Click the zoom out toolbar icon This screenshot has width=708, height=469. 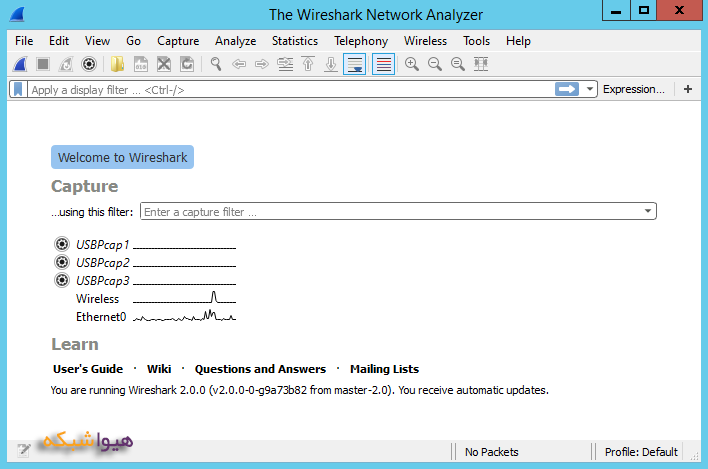[434, 64]
